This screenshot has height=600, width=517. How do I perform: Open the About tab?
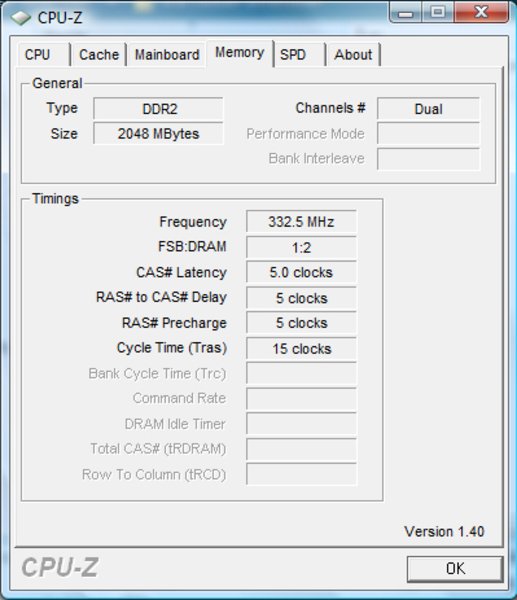pyautogui.click(x=353, y=55)
